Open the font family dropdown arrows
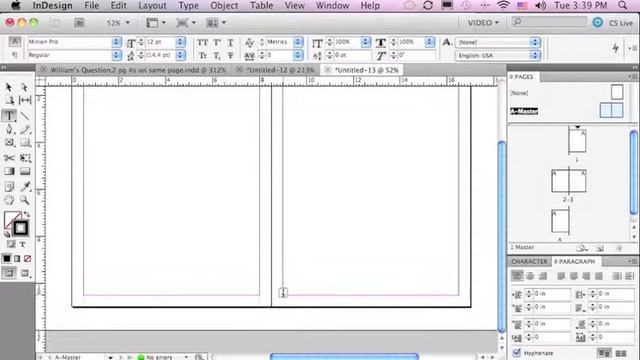This screenshot has width=640, height=360. point(116,42)
